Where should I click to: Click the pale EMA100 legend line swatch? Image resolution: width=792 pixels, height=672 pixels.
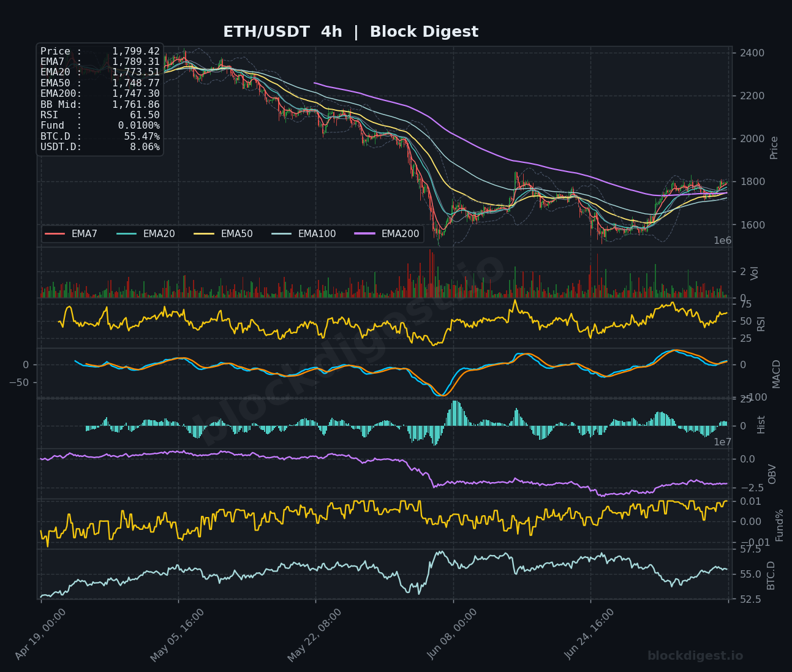coord(282,234)
